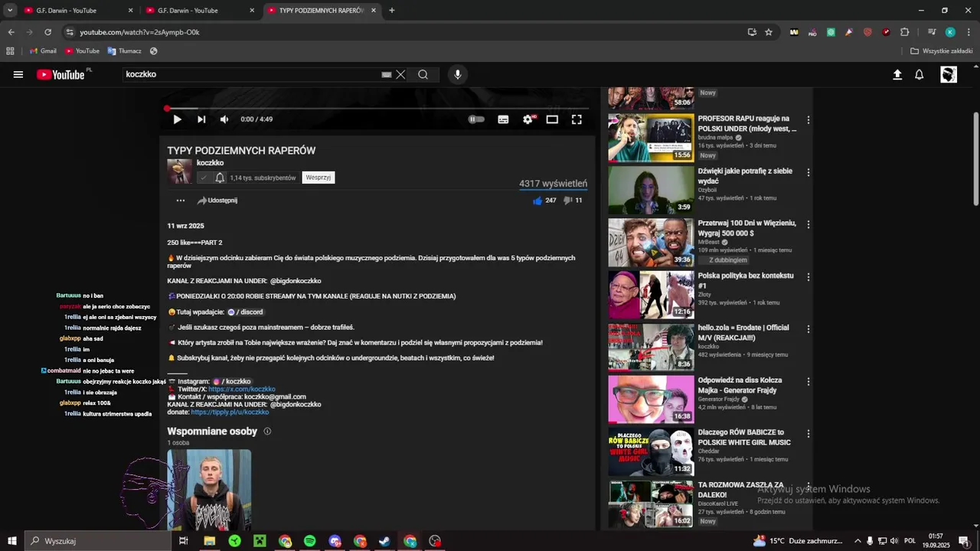
Task: Reload the current page
Action: click(x=47, y=32)
